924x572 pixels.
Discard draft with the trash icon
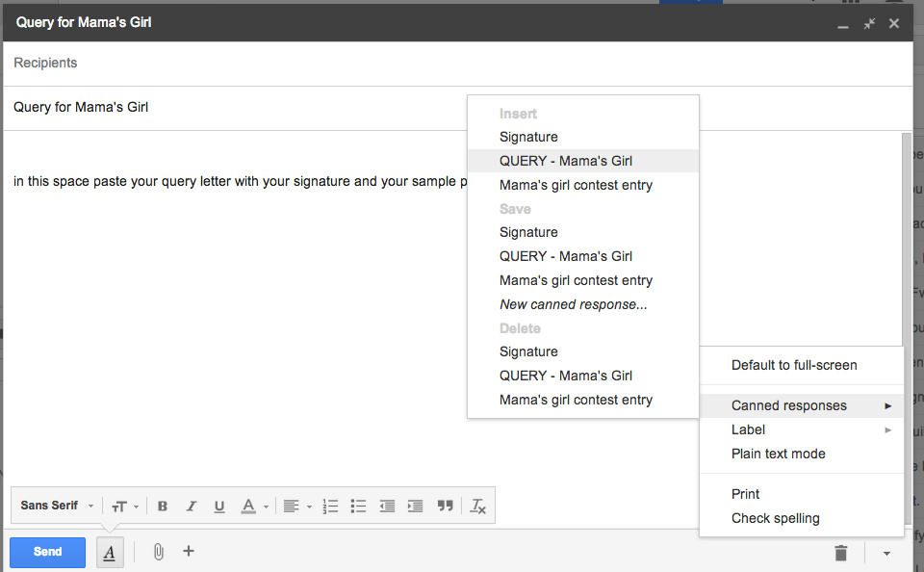pyautogui.click(x=841, y=553)
